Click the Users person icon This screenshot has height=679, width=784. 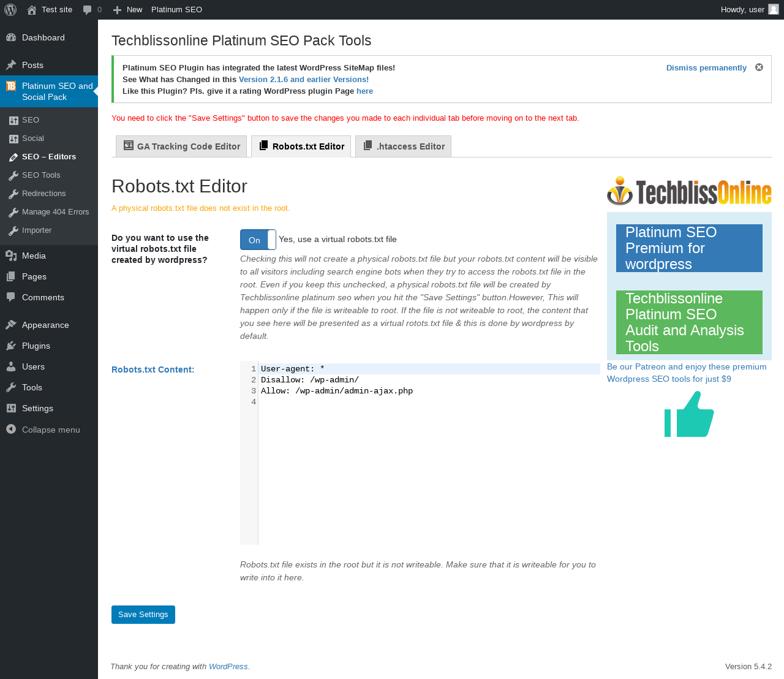11,366
